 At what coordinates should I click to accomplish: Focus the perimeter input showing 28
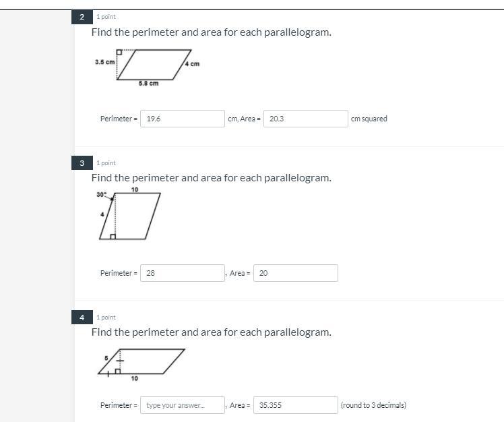(183, 273)
